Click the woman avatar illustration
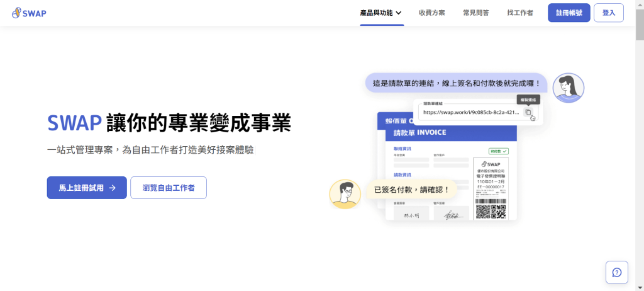644x291 pixels. (568, 88)
